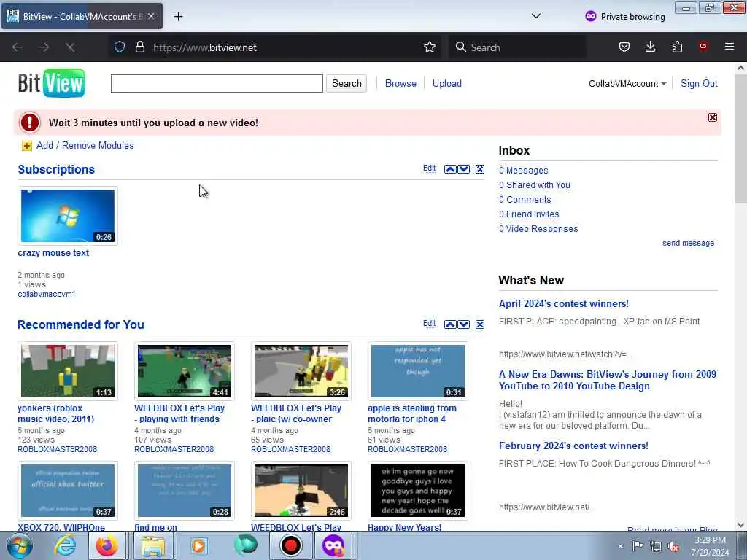Open April 2024's contest winners post

coord(564,304)
